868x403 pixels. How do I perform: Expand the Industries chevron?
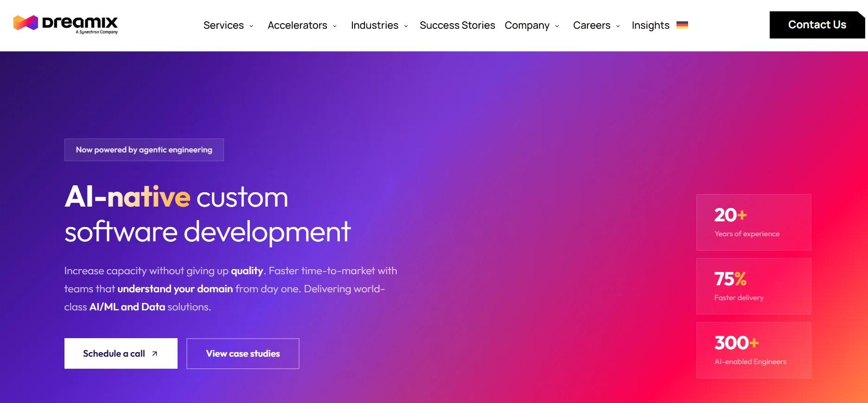tap(406, 26)
